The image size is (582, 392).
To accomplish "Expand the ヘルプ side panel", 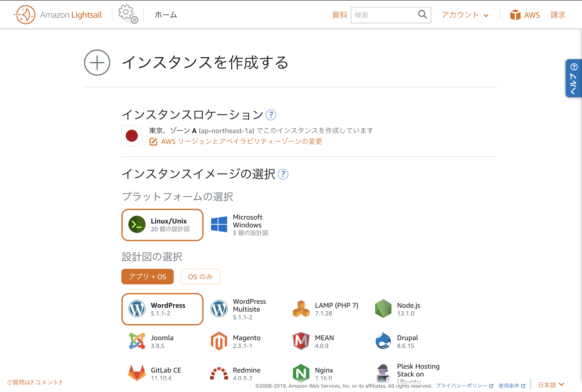I will tap(574, 78).
